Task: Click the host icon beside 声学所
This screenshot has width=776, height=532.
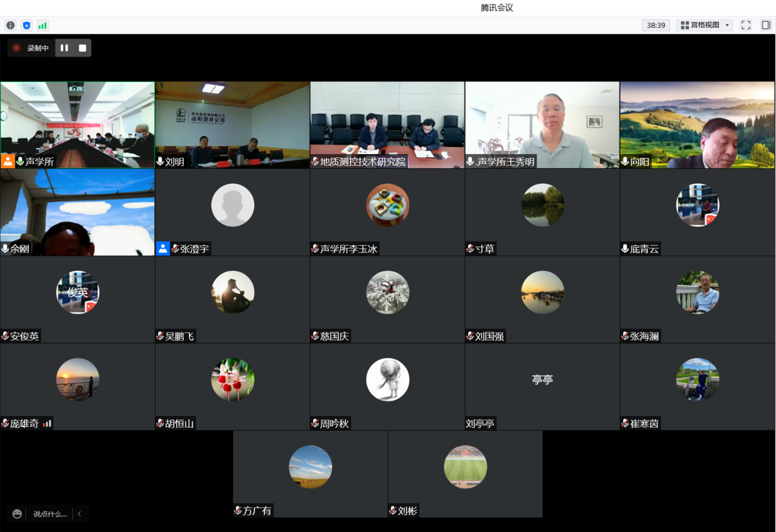Action: click(x=8, y=161)
